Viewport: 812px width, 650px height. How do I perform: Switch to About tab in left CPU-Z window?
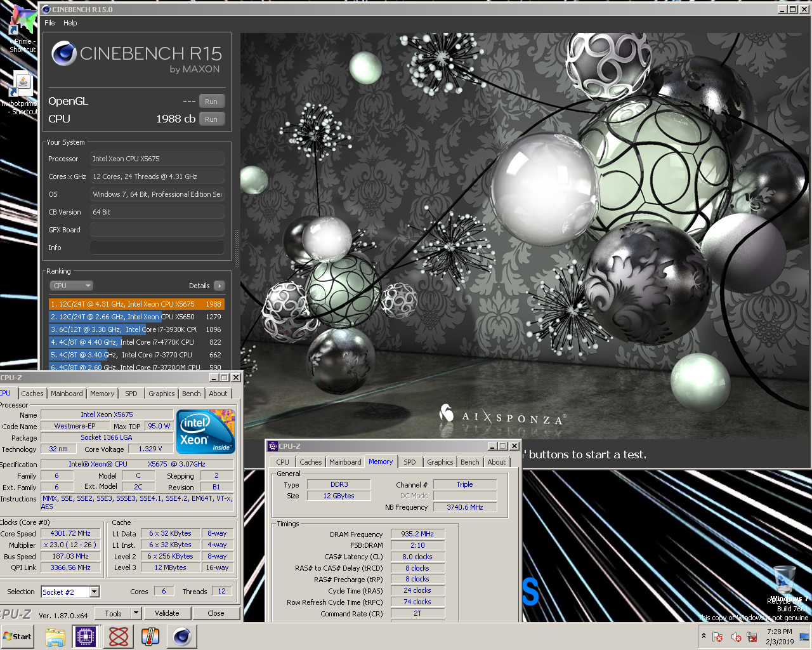click(x=218, y=394)
